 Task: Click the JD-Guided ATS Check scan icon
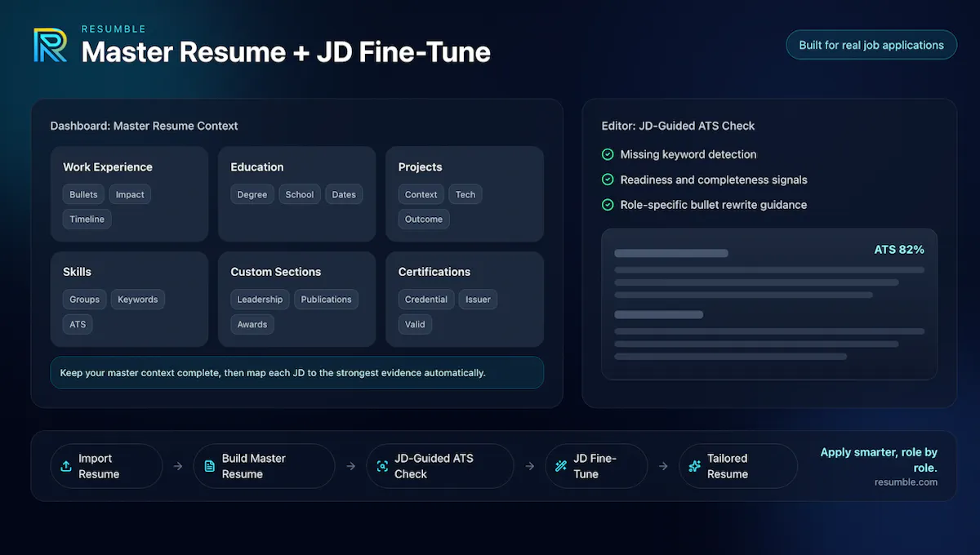pos(382,466)
